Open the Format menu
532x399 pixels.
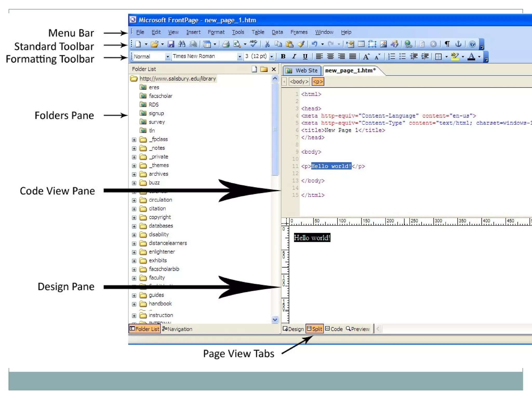(216, 32)
